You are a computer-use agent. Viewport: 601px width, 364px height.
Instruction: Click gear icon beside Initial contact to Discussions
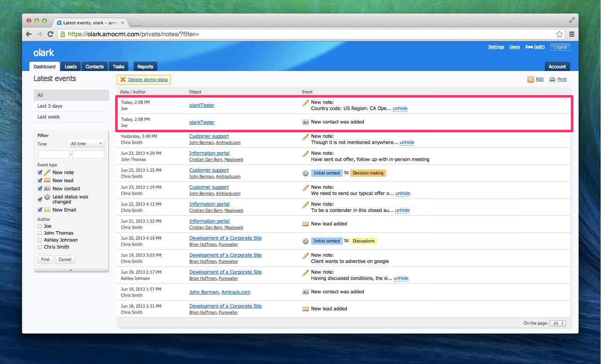[305, 241]
